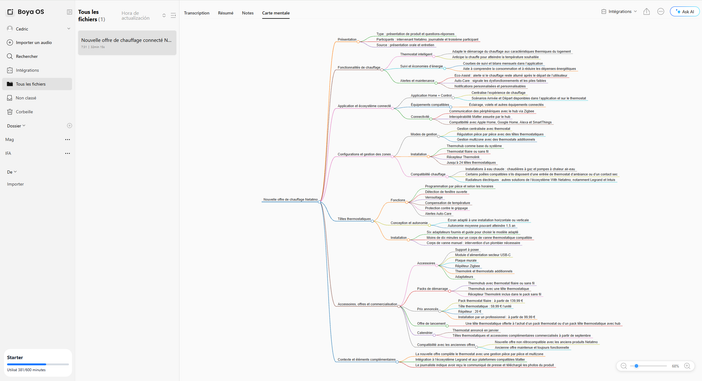702x381 pixels.
Task: Switch to the Résumé tab
Action: coord(226,13)
